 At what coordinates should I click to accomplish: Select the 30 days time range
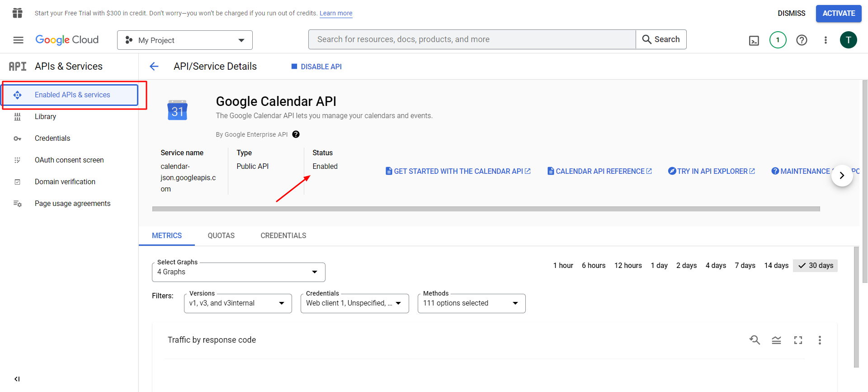[816, 266]
